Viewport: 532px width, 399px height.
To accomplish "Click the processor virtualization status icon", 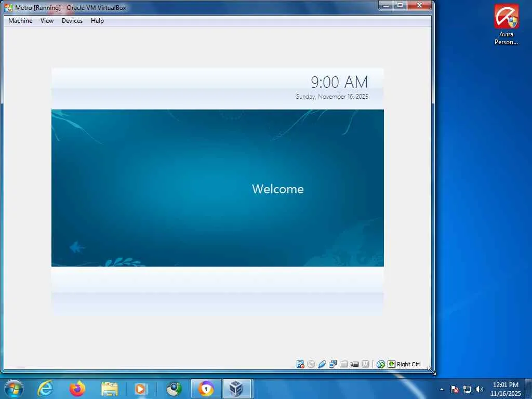I will click(x=365, y=364).
